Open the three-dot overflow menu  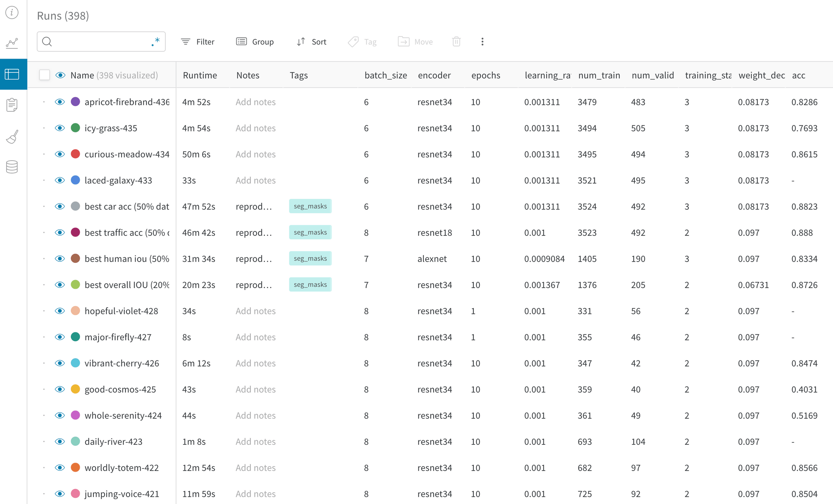pyautogui.click(x=482, y=42)
